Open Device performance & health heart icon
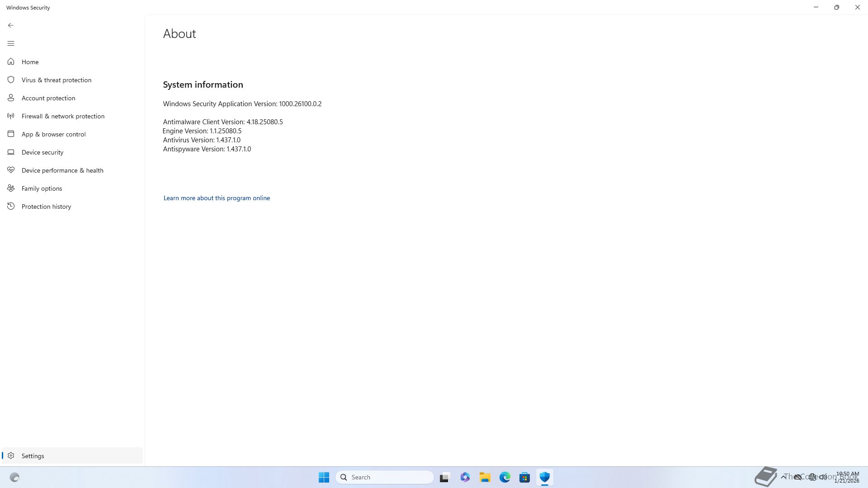This screenshot has height=488, width=868. pos(11,170)
